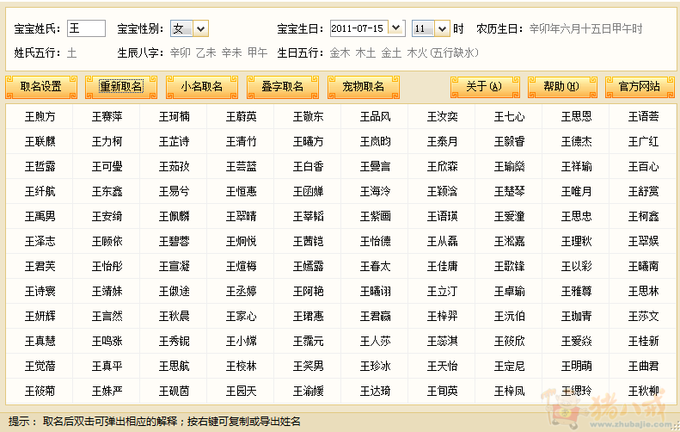Choose the name 王清竹
The height and width of the screenshot is (432, 680).
pos(241,142)
